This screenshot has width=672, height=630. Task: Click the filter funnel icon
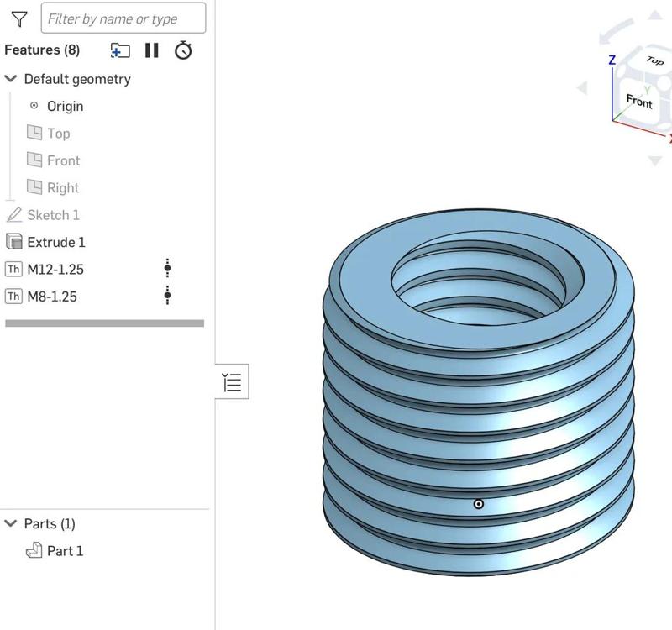tap(19, 18)
